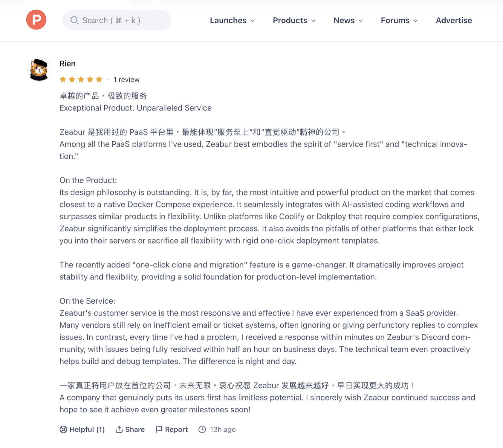Click the five-star rating row

tap(81, 79)
